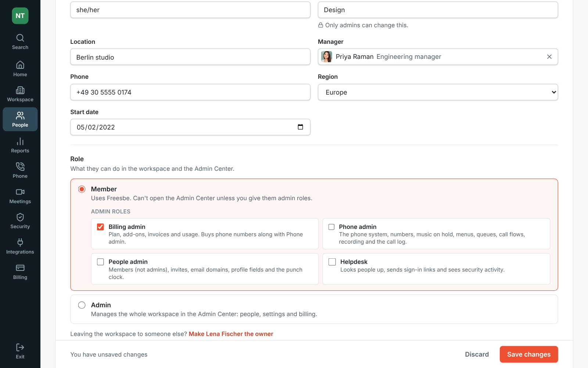Click the NT workspace avatar
This screenshot has height=368, width=588.
(20, 16)
